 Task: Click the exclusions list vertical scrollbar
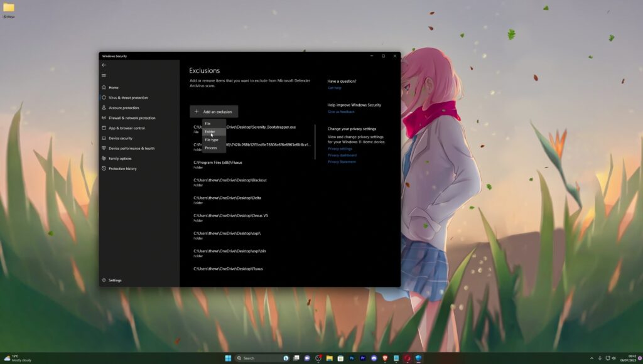315,142
